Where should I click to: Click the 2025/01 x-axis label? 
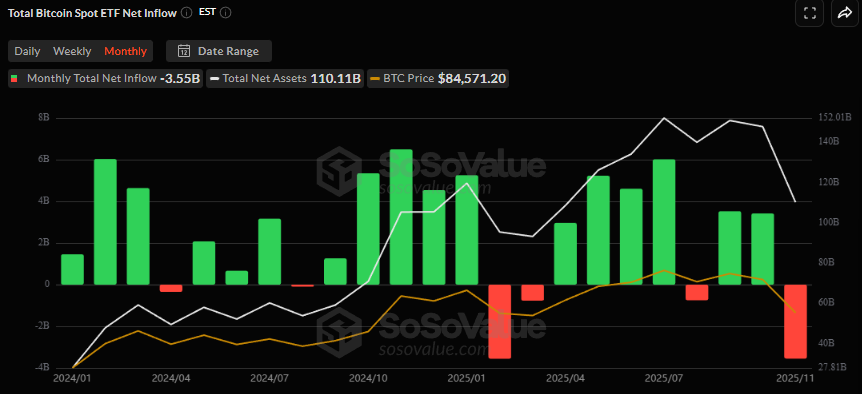(x=467, y=379)
